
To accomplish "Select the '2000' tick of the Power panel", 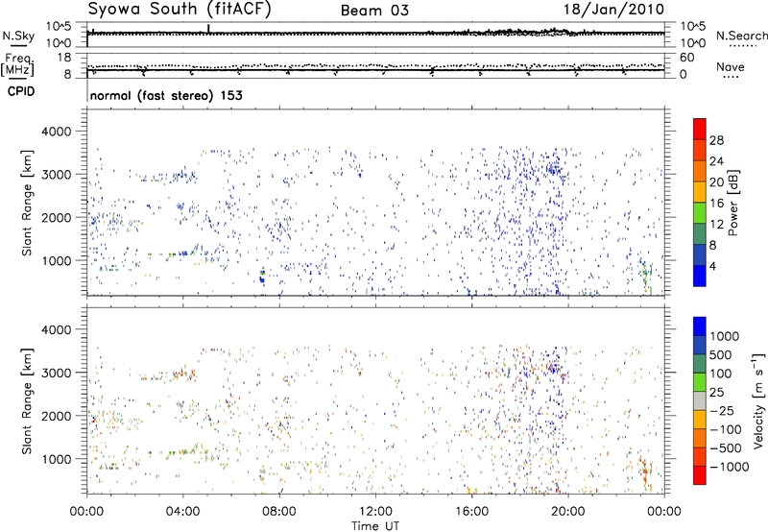I will point(56,217).
